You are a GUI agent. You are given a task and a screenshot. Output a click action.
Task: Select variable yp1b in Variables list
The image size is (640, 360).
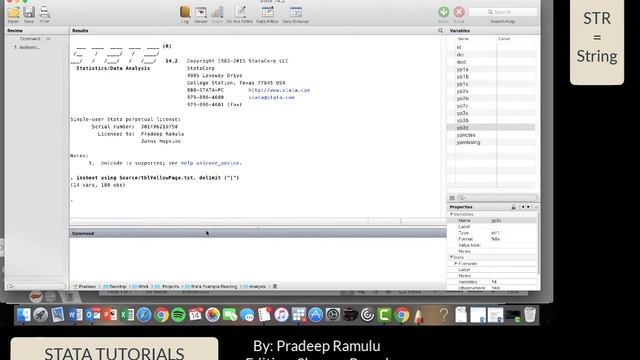tap(462, 77)
